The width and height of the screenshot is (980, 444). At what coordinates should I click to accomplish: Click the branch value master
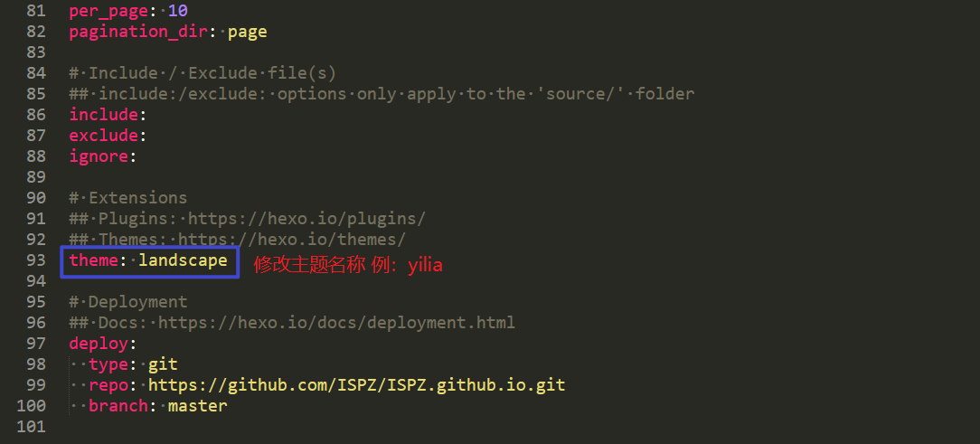point(198,406)
